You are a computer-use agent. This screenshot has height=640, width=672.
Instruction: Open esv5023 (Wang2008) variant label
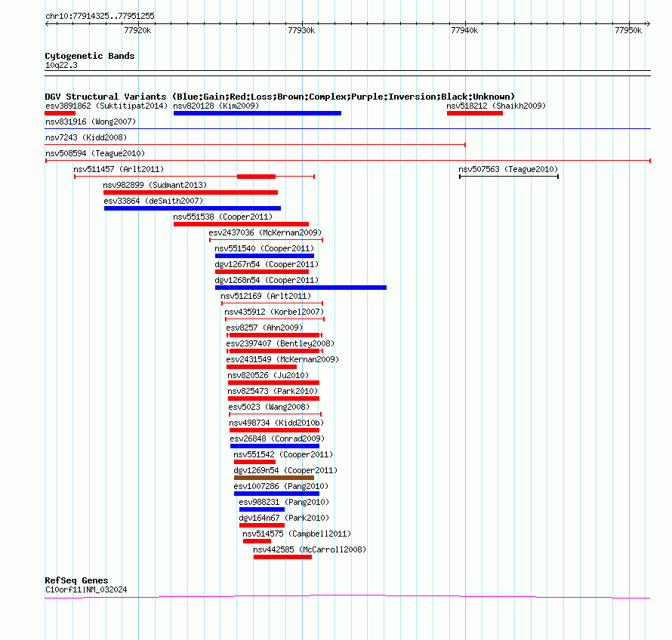pos(269,407)
